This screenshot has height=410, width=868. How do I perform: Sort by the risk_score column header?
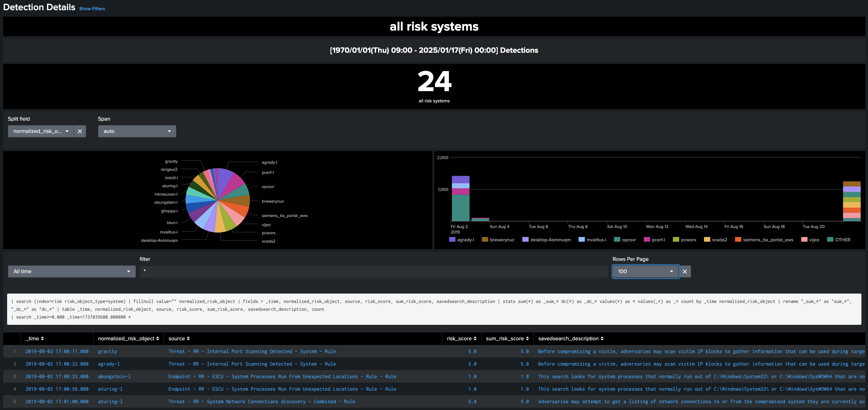point(462,339)
